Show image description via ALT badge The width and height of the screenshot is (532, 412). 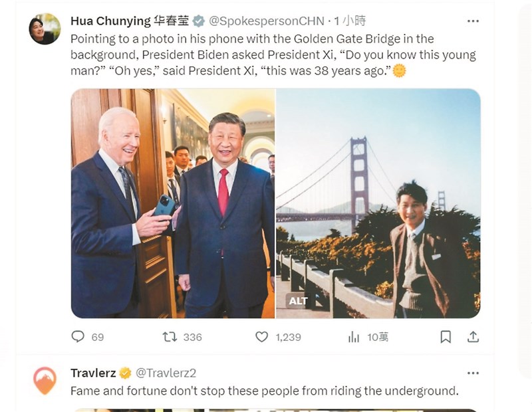pyautogui.click(x=298, y=301)
